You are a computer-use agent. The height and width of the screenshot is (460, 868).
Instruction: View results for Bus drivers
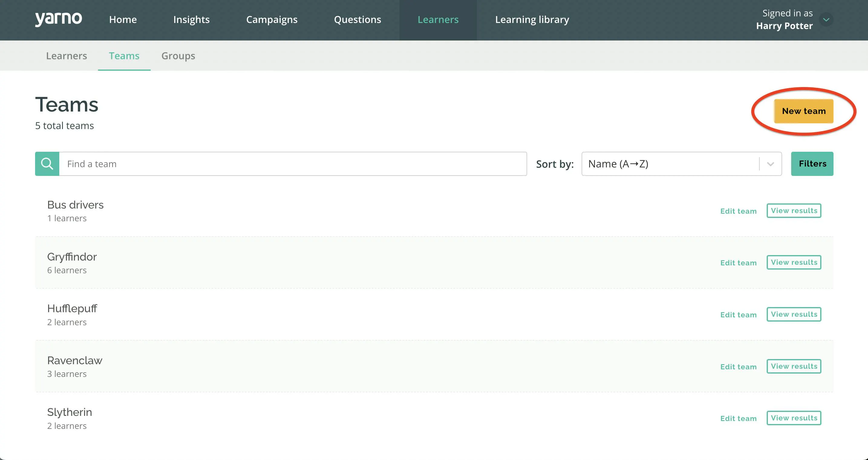794,211
